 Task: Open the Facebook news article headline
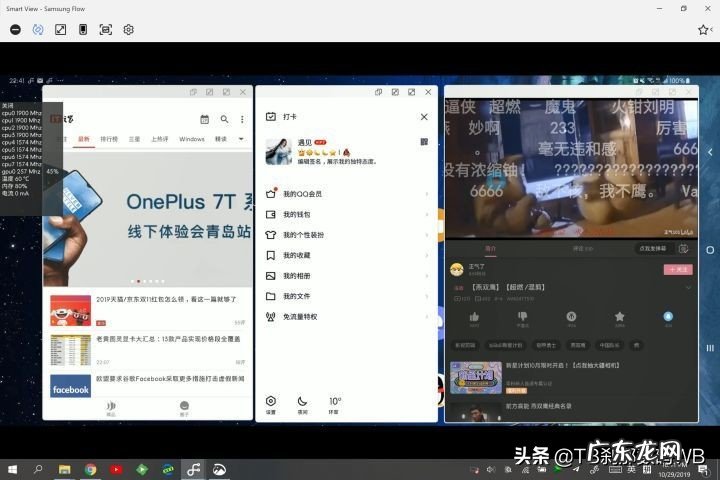tap(170, 379)
